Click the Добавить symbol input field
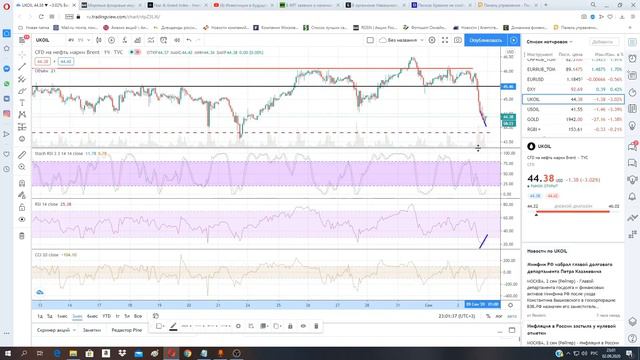 603,42
